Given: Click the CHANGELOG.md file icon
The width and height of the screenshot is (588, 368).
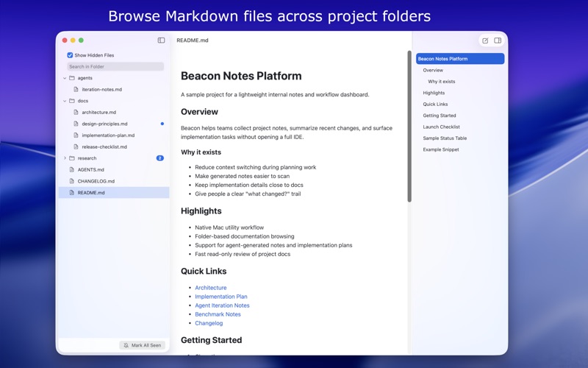Looking at the screenshot, I should (72, 181).
